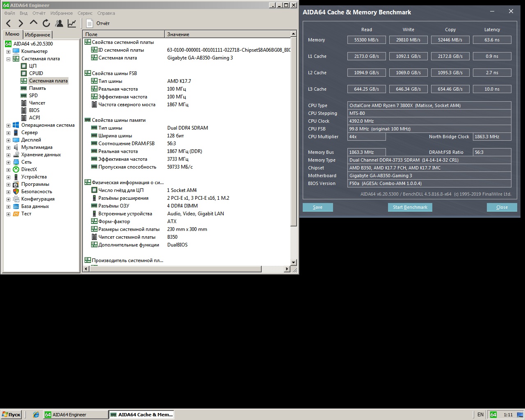Open the Файл menu
525x420 pixels.
tap(9, 13)
